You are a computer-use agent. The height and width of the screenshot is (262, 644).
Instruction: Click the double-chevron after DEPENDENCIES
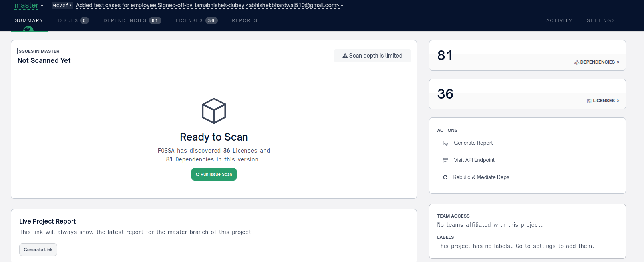[x=618, y=62]
